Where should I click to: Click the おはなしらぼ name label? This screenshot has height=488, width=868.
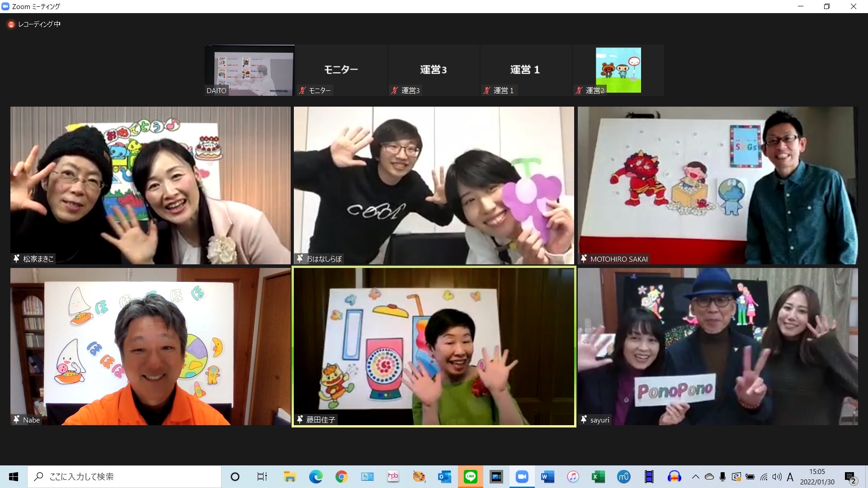point(324,258)
